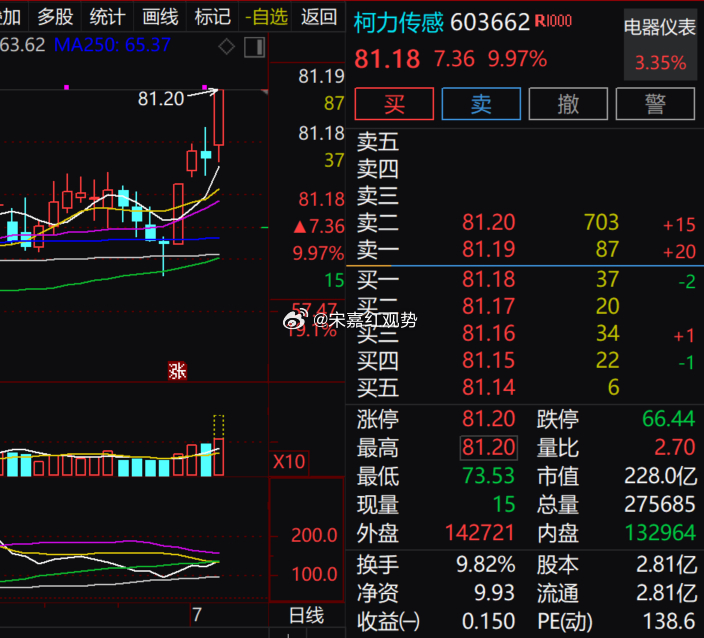The image size is (704, 638).
Task: Click the blue 卖 sell button
Action: click(481, 104)
